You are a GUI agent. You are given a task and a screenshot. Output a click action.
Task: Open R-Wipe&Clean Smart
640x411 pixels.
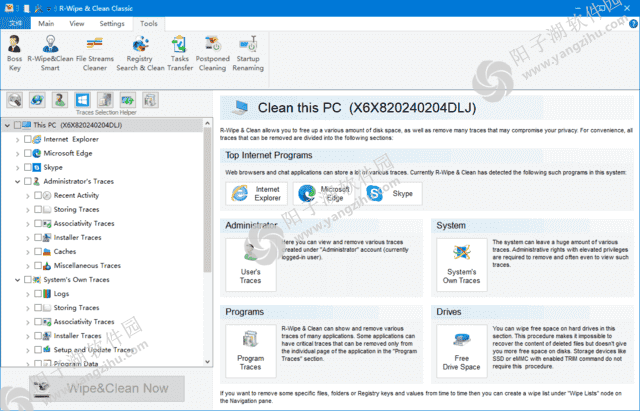tap(50, 53)
